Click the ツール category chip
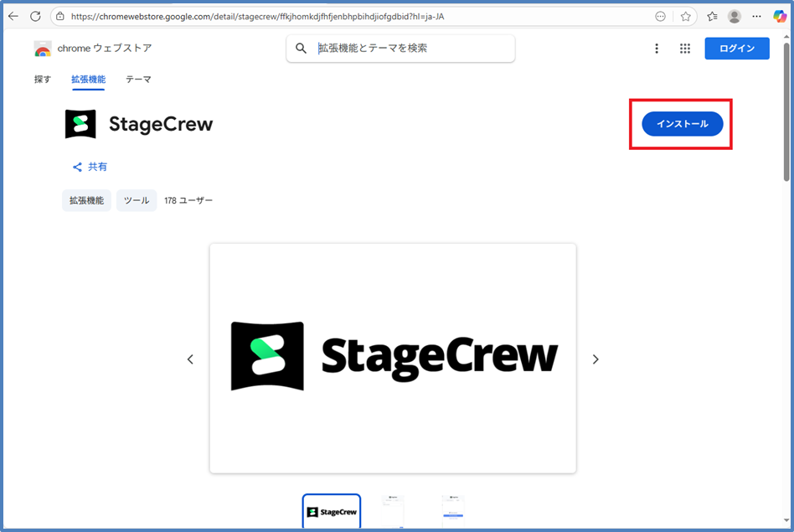Image resolution: width=794 pixels, height=532 pixels. click(x=137, y=200)
